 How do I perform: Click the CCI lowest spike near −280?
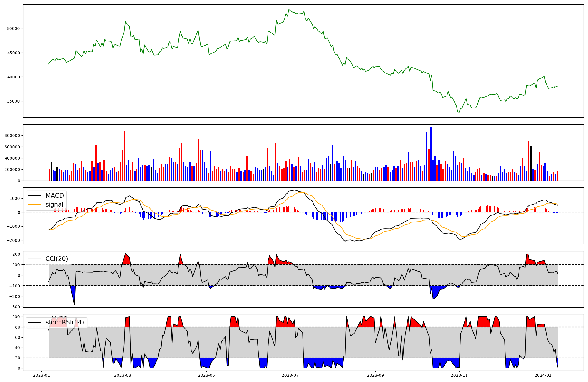[74, 304]
